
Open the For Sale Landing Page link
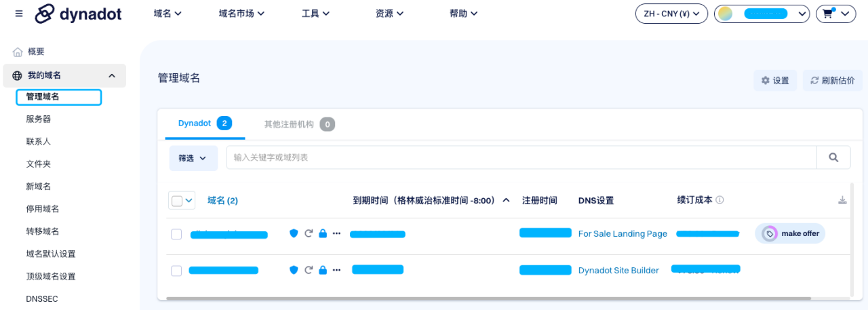pyautogui.click(x=623, y=233)
